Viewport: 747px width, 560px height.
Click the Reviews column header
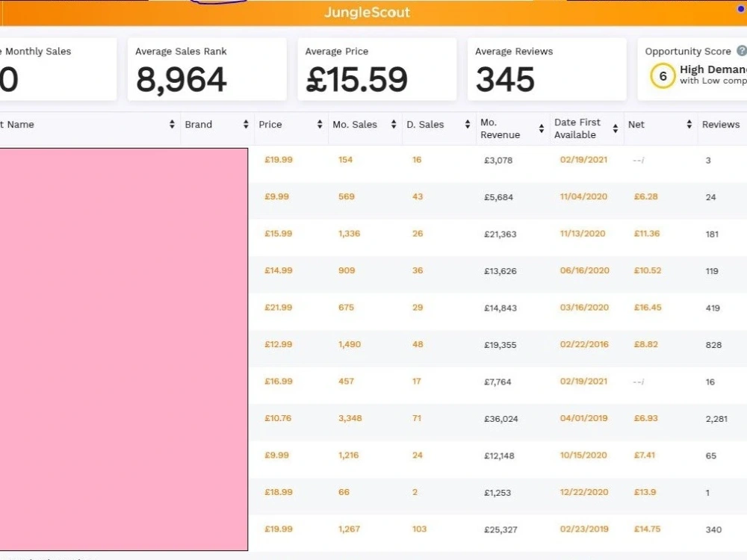tap(721, 124)
